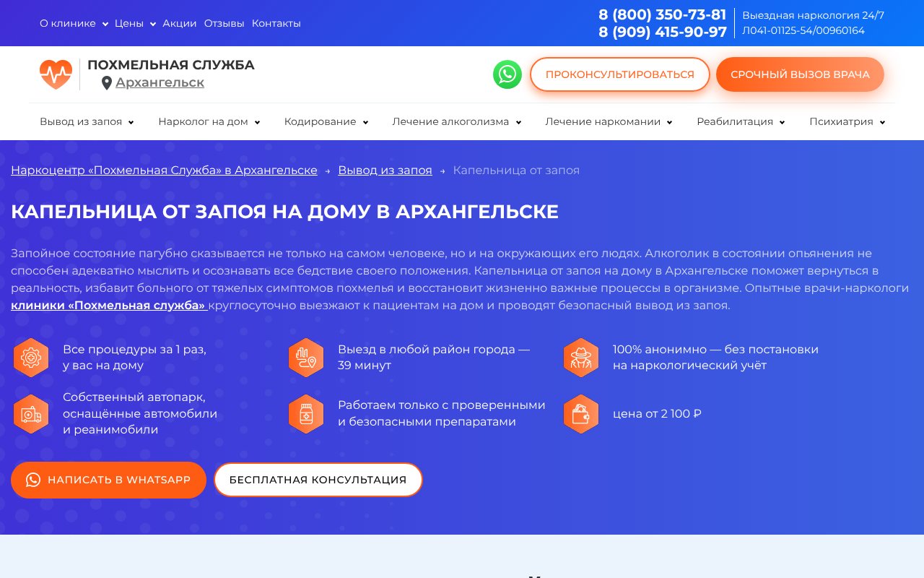
Task: Open the 'Контакты' menu item
Action: coord(276,23)
